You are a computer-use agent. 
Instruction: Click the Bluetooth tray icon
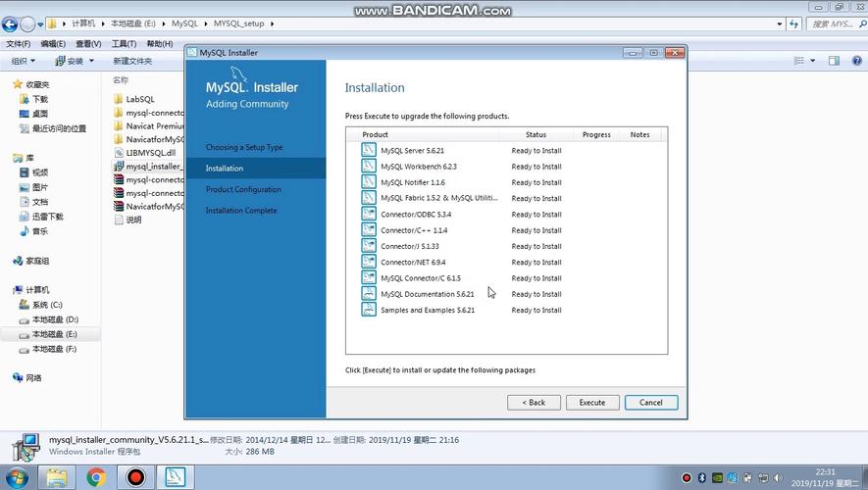[701, 478]
